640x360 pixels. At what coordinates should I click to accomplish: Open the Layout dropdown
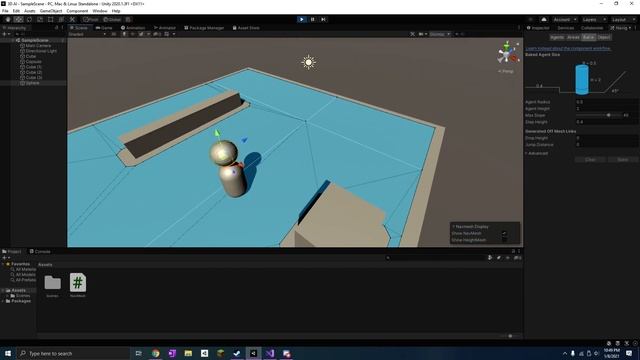(x=623, y=19)
